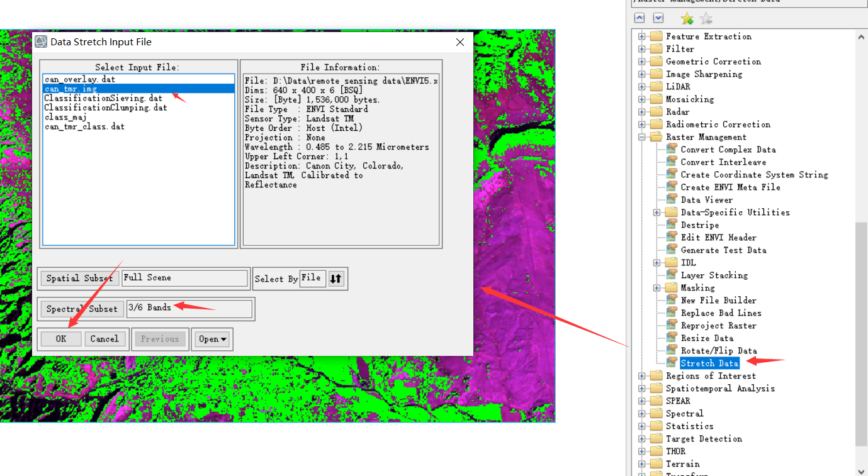This screenshot has height=476, width=868.
Task: Expand the IDL subfolder
Action: pos(657,263)
